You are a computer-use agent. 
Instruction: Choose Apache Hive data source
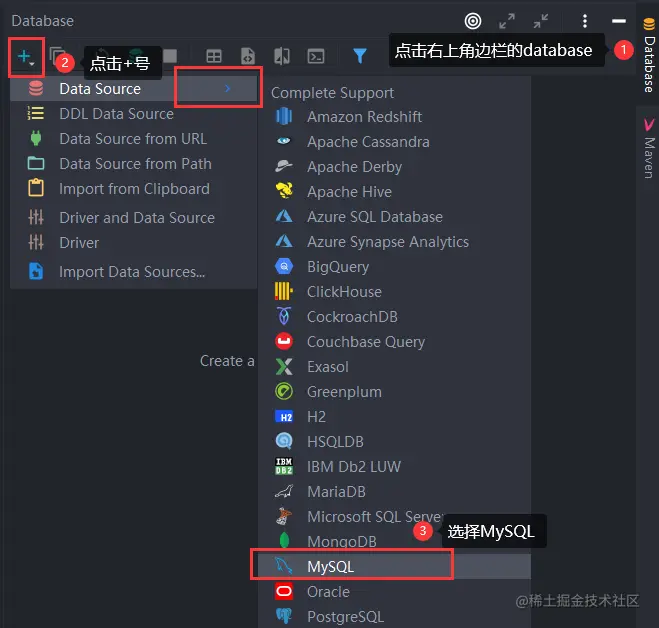point(394,192)
